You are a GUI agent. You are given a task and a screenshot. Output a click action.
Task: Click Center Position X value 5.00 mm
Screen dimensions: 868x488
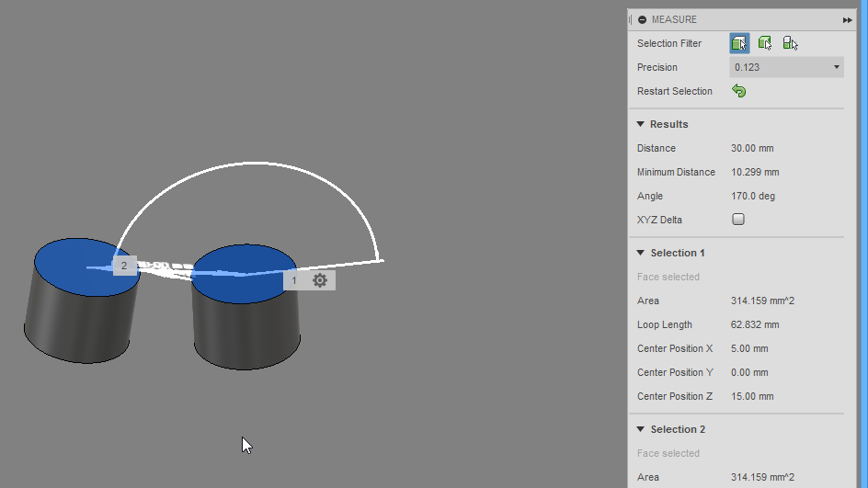point(749,348)
